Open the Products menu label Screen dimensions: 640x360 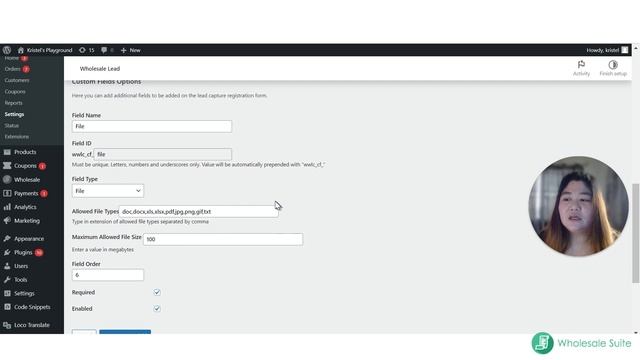coord(25,152)
